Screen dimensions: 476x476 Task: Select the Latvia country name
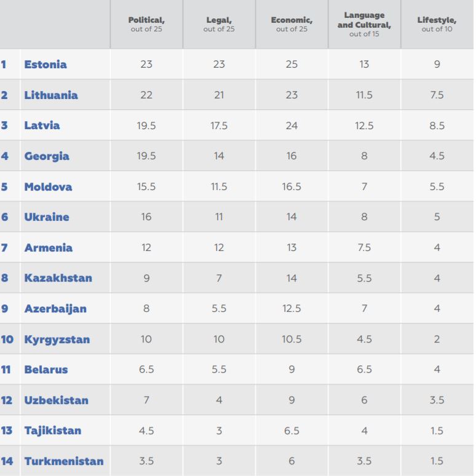click(x=42, y=125)
